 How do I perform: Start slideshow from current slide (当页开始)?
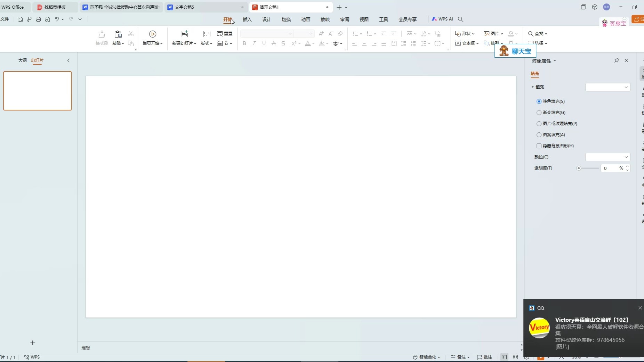coord(153,38)
